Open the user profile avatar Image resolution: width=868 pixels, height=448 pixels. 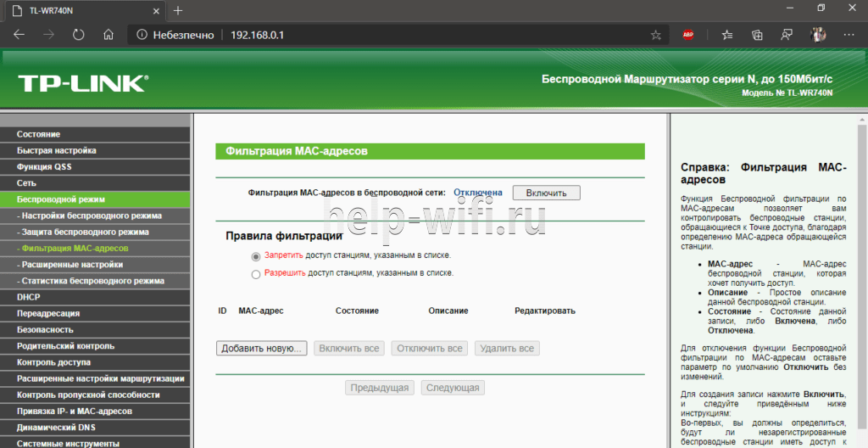(817, 35)
